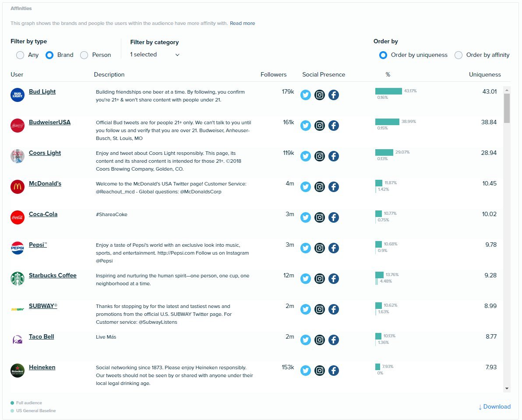Open Coca-Cola's Facebook icon
This screenshot has width=522, height=420.
(334, 217)
